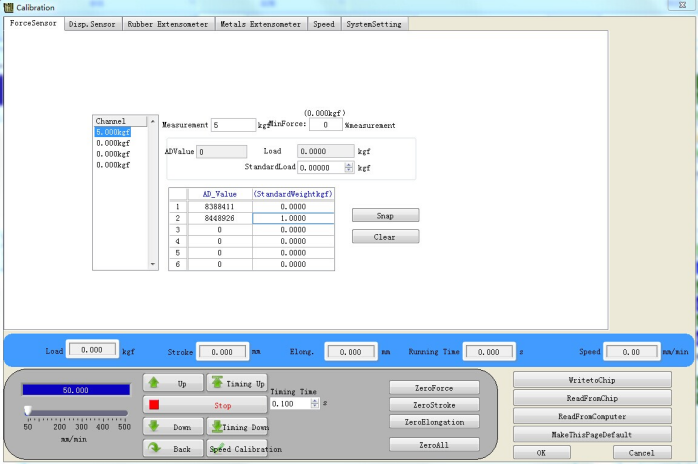Viewport: 699px width, 464px height.
Task: Click the ZeroForce button
Action: 434,387
